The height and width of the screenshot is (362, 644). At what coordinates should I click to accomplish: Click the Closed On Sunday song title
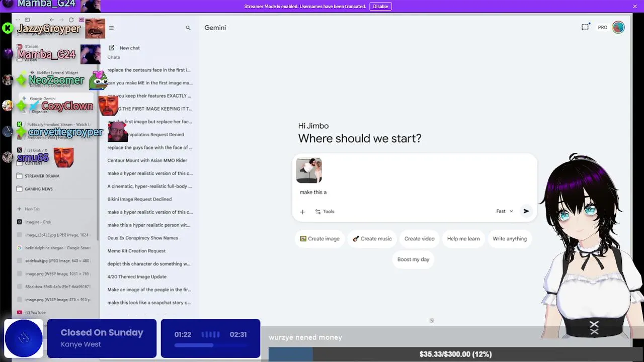102,333
